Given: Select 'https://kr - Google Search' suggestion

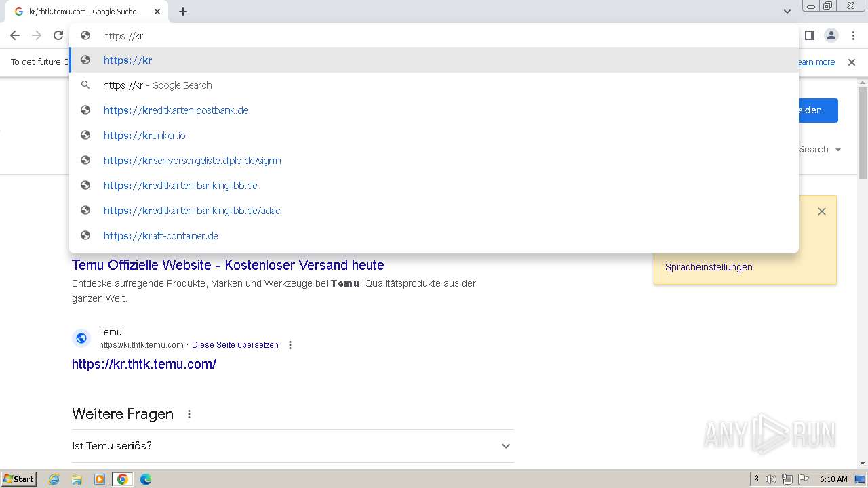Looking at the screenshot, I should point(434,85).
